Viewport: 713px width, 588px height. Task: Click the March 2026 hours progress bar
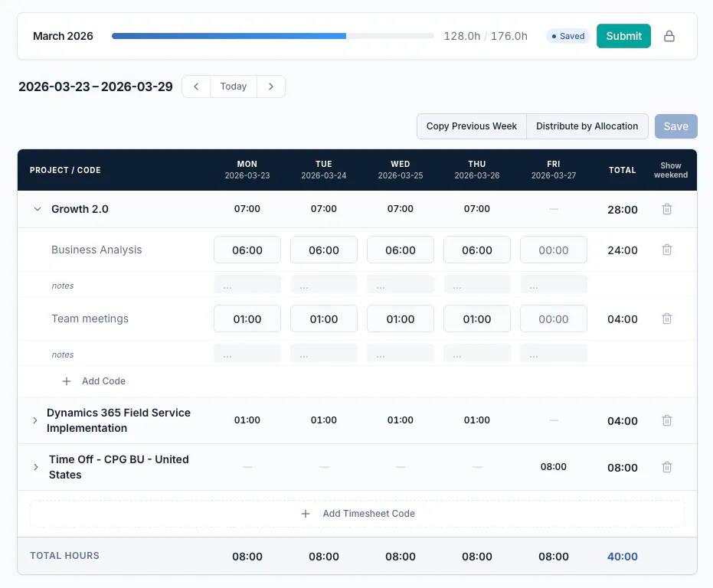[273, 36]
